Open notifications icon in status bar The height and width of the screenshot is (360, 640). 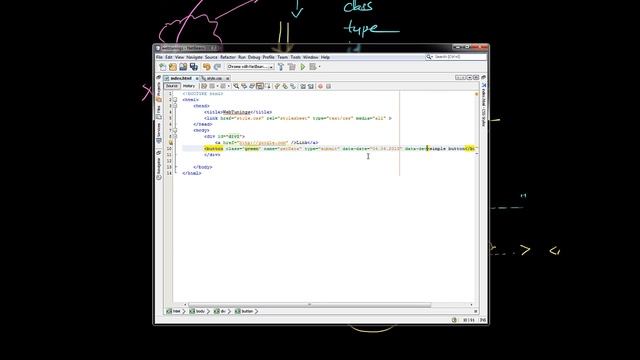coord(454,320)
